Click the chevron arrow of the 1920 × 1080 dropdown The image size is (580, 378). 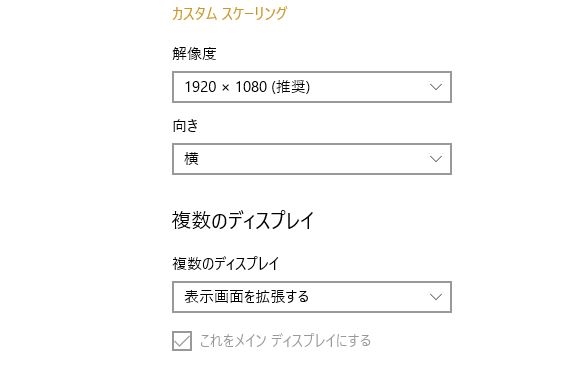436,87
